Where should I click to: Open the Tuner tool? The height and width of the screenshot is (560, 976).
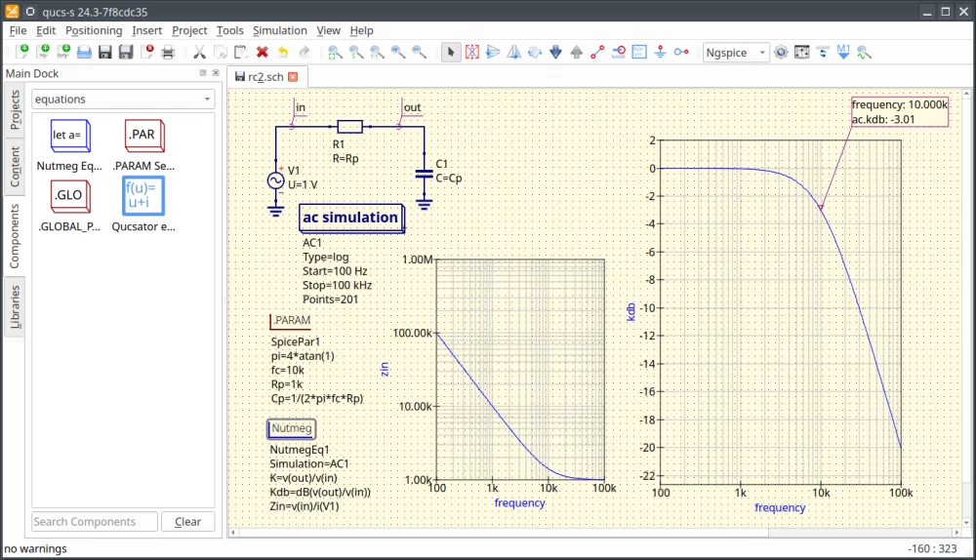click(801, 53)
